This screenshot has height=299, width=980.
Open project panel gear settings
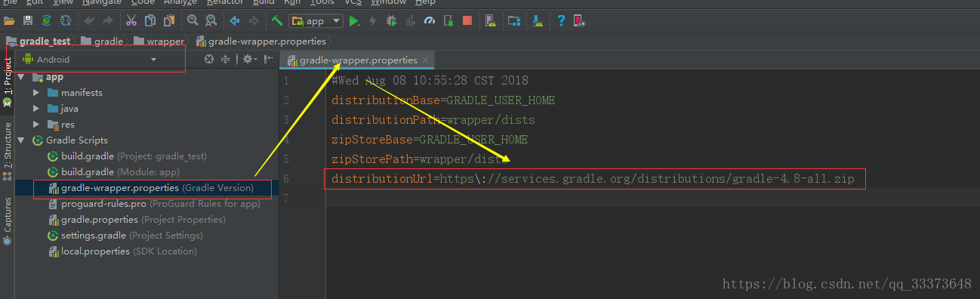coord(249,59)
